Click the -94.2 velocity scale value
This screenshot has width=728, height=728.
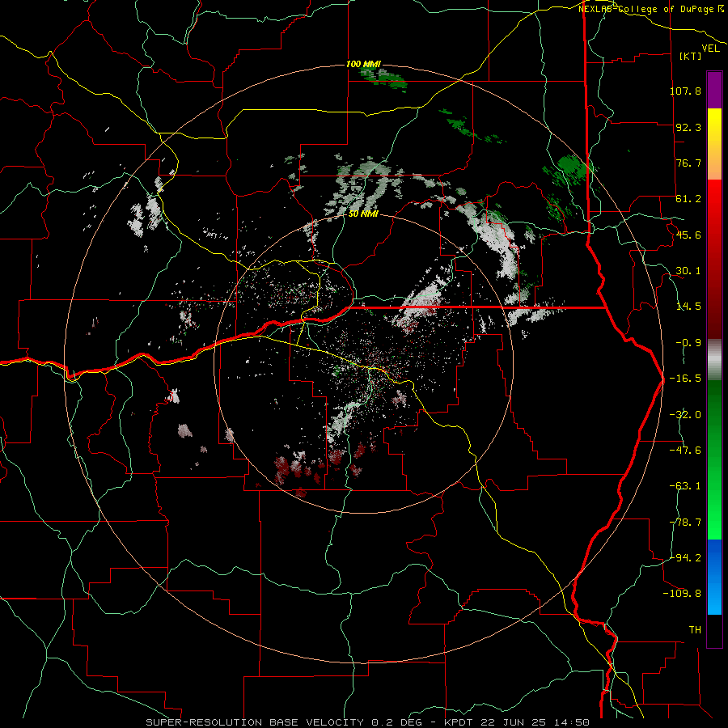685,558
